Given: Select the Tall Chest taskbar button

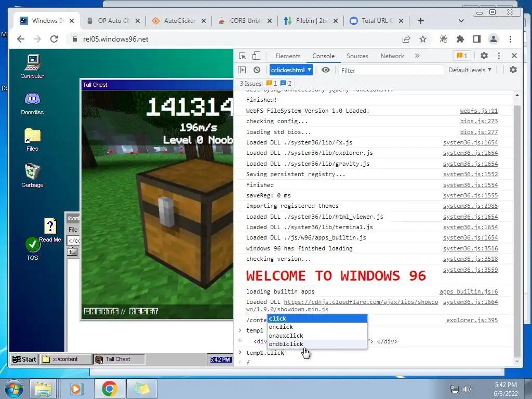Looking at the screenshot, I should 119,360.
